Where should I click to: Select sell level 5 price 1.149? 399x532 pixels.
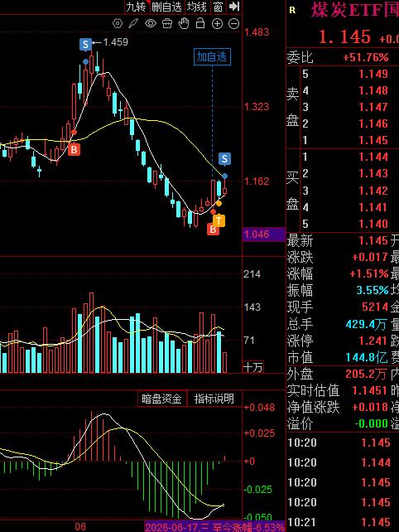[373, 74]
